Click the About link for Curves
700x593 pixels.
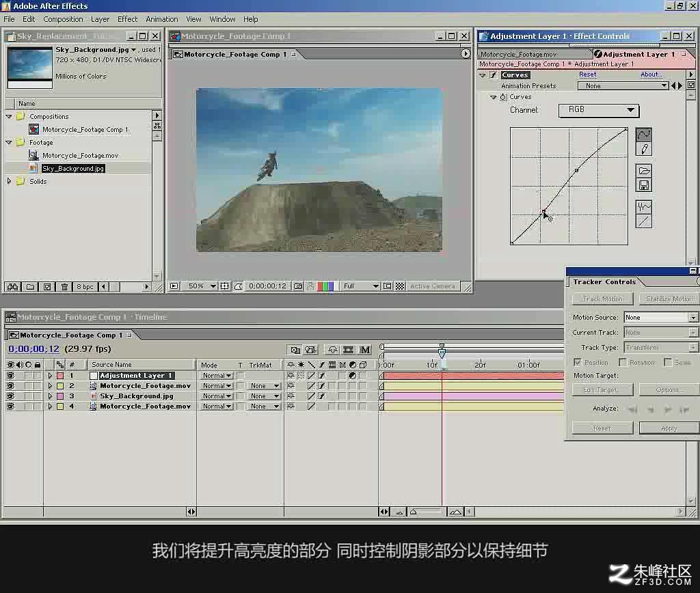(651, 74)
